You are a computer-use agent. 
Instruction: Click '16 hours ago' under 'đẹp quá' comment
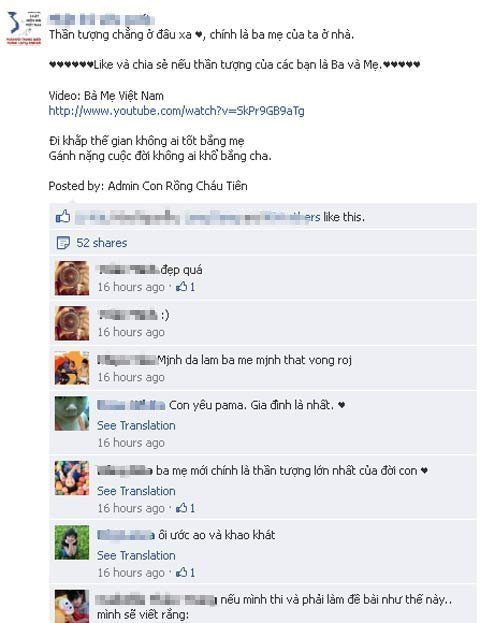[x=131, y=287]
